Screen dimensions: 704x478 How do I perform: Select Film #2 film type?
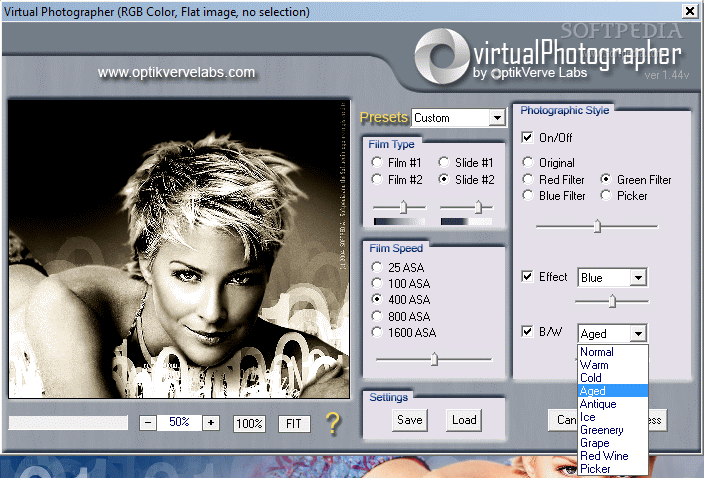coord(376,180)
